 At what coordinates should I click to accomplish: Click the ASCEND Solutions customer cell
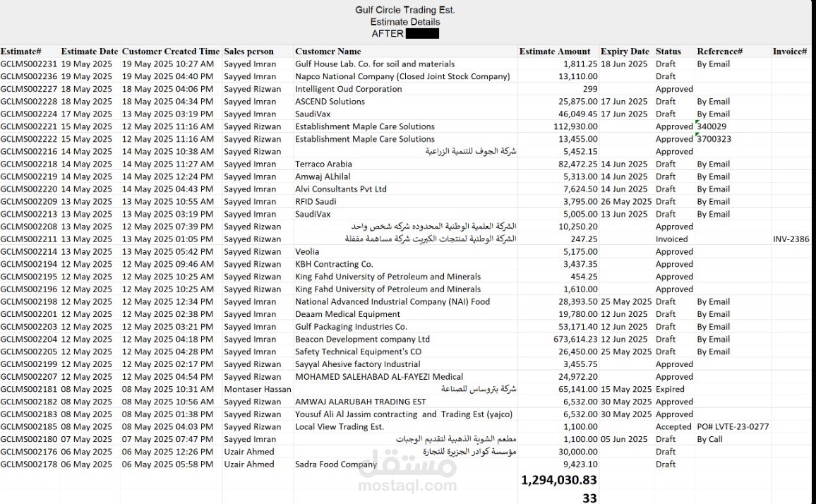(x=330, y=102)
